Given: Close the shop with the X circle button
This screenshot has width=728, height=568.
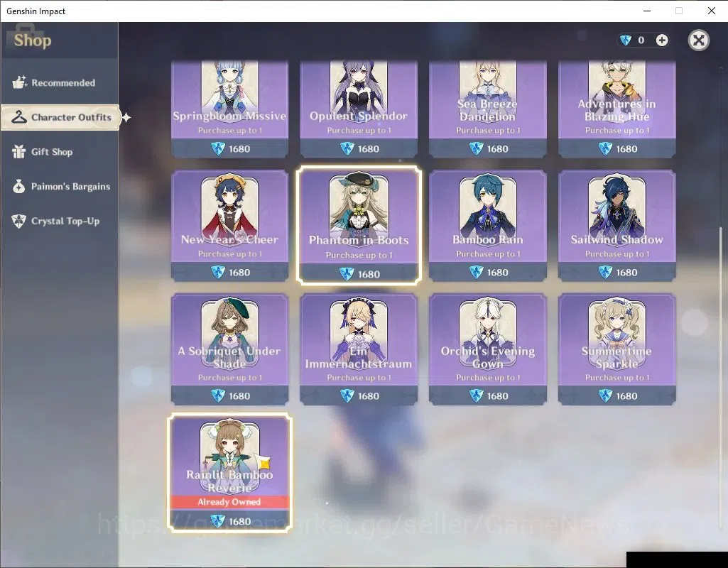Looking at the screenshot, I should [698, 40].
